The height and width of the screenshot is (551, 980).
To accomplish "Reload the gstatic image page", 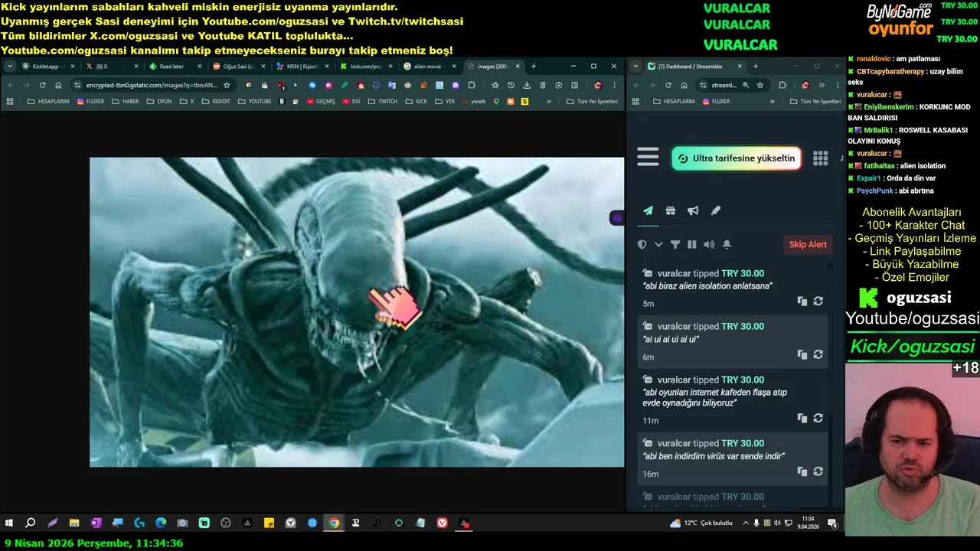I will pyautogui.click(x=42, y=85).
